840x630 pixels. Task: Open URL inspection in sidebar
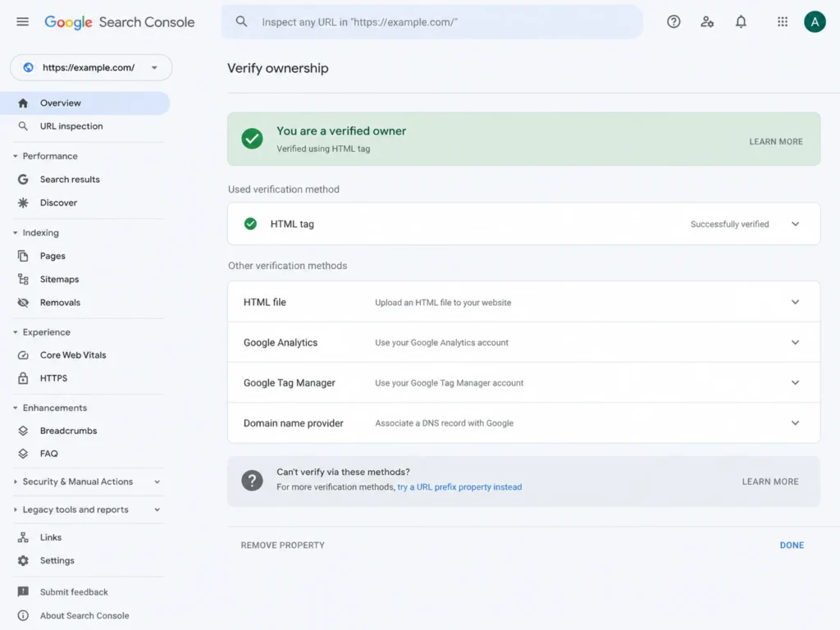(71, 126)
